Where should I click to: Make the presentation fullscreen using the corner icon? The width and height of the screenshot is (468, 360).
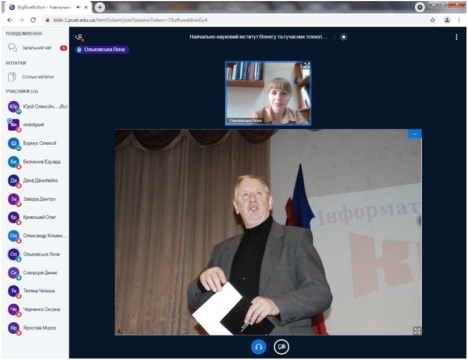click(417, 330)
